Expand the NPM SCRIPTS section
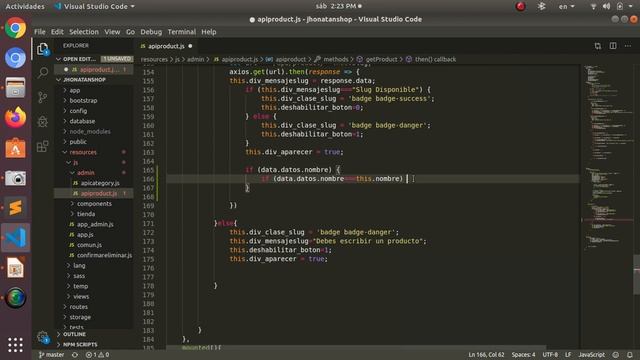This screenshot has width=640, height=360. point(80,344)
